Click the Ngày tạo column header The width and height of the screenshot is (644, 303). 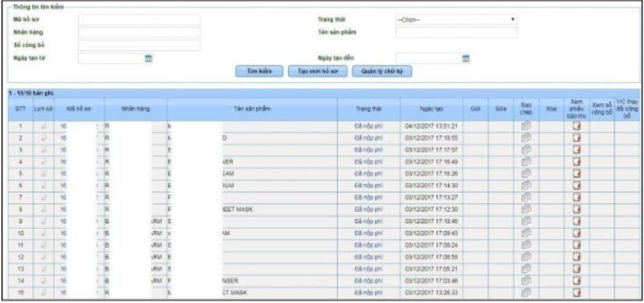tap(431, 110)
